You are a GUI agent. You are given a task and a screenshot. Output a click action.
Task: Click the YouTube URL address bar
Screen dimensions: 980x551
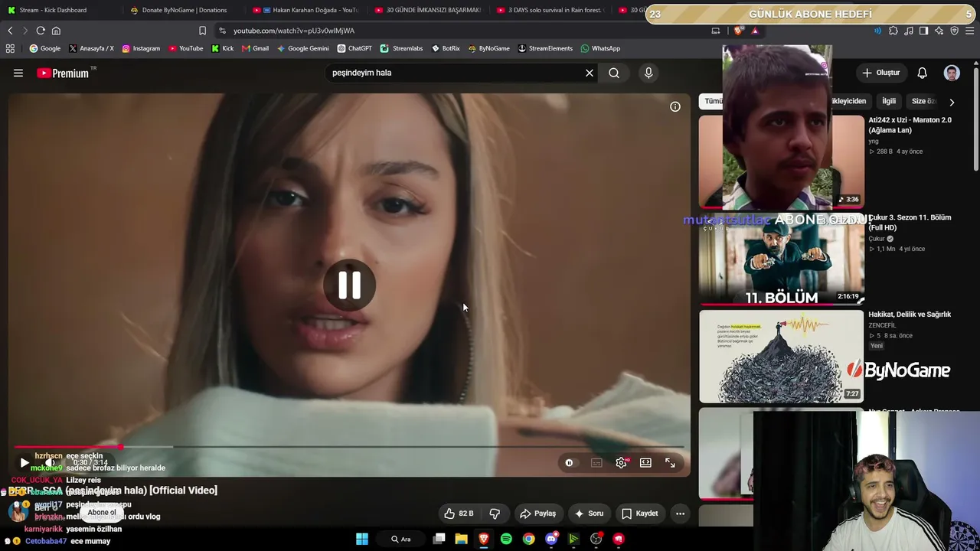[459, 31]
